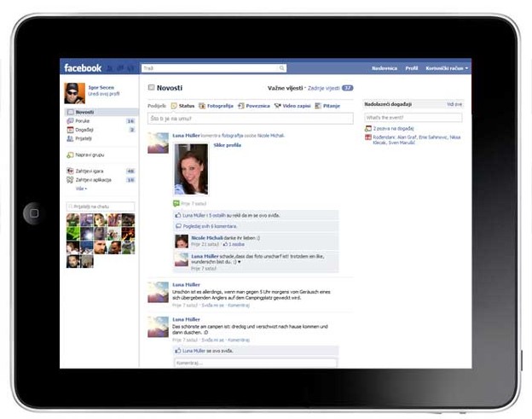Open Zahtjevi igara game requests
The width and height of the screenshot is (532, 419).
(x=90, y=171)
